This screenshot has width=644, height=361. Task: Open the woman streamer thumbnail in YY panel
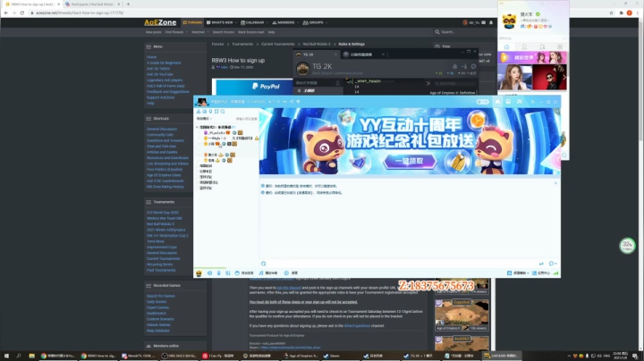coord(515,77)
